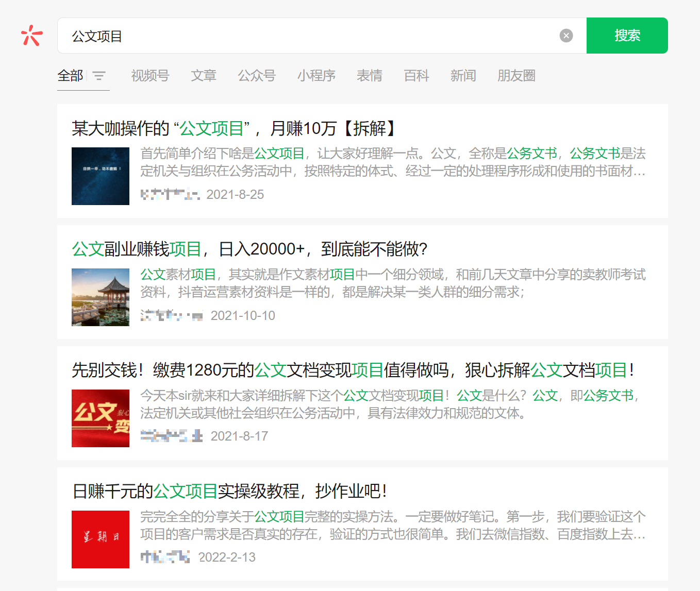700x591 pixels.
Task: Select the 表情 tab
Action: (370, 76)
